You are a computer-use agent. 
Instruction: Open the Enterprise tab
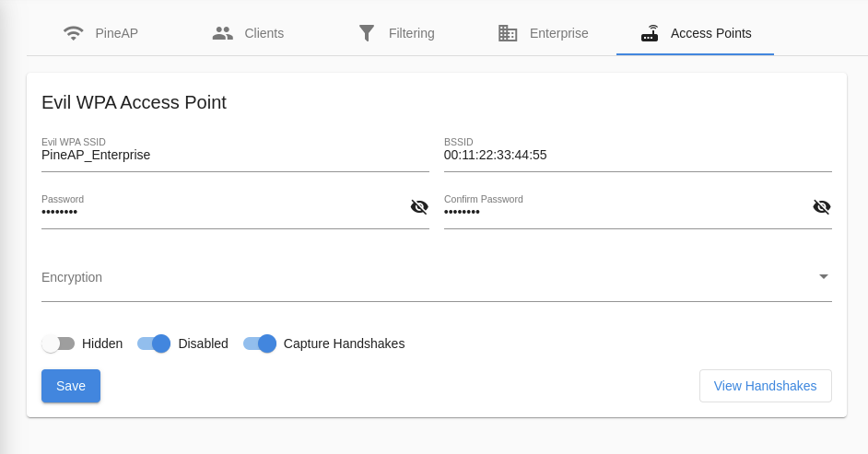point(543,33)
